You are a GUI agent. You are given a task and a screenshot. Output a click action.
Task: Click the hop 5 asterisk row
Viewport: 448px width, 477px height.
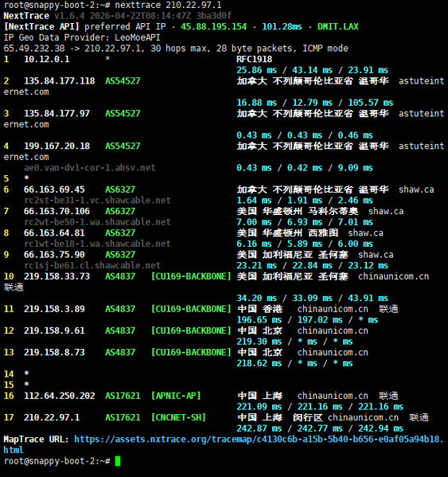click(17, 178)
